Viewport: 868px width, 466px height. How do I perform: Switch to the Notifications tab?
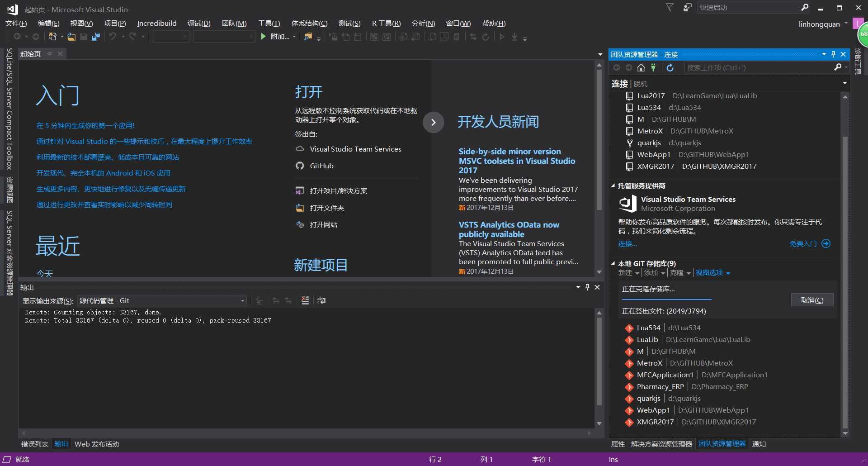759,444
